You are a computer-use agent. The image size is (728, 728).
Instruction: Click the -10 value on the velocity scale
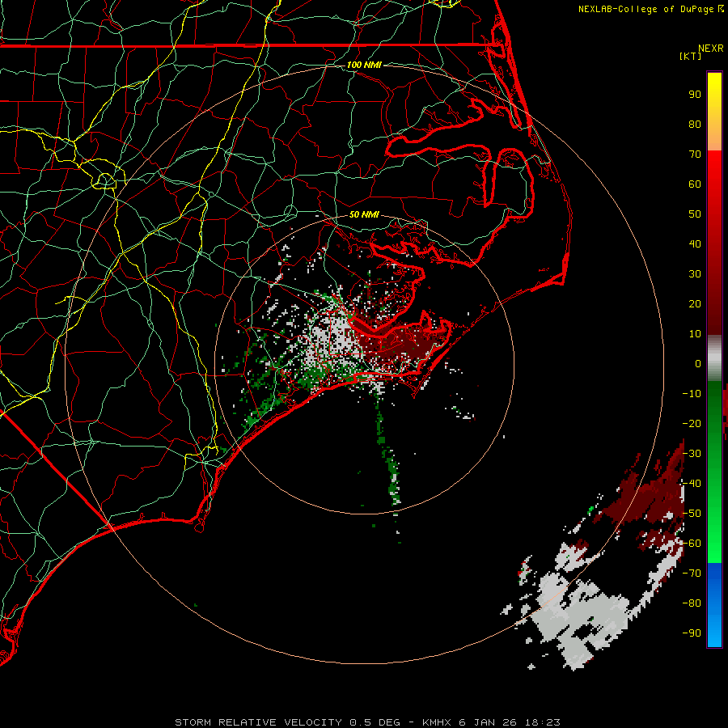pos(692,394)
